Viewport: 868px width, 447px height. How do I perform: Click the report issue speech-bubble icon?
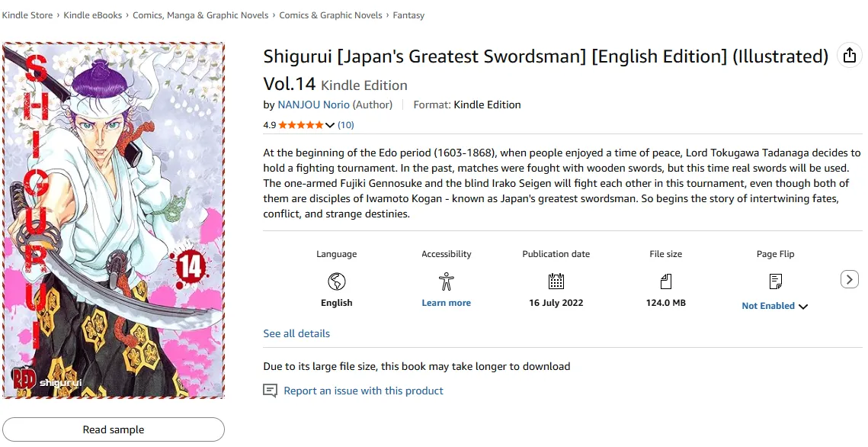(270, 391)
